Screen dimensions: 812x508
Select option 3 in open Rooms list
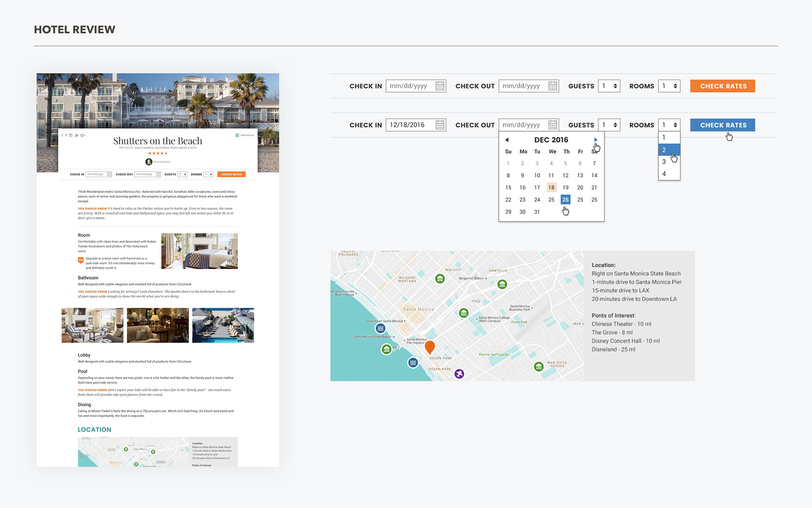pyautogui.click(x=669, y=162)
